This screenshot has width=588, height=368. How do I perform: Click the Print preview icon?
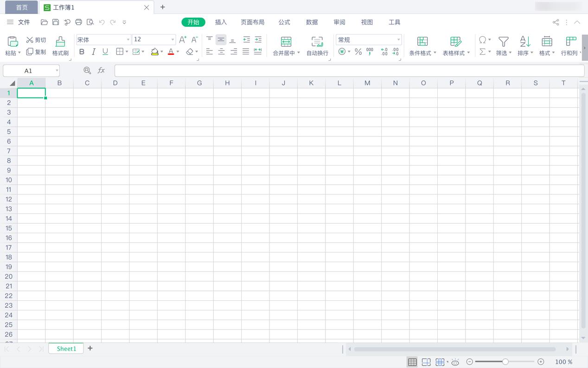[x=90, y=22]
